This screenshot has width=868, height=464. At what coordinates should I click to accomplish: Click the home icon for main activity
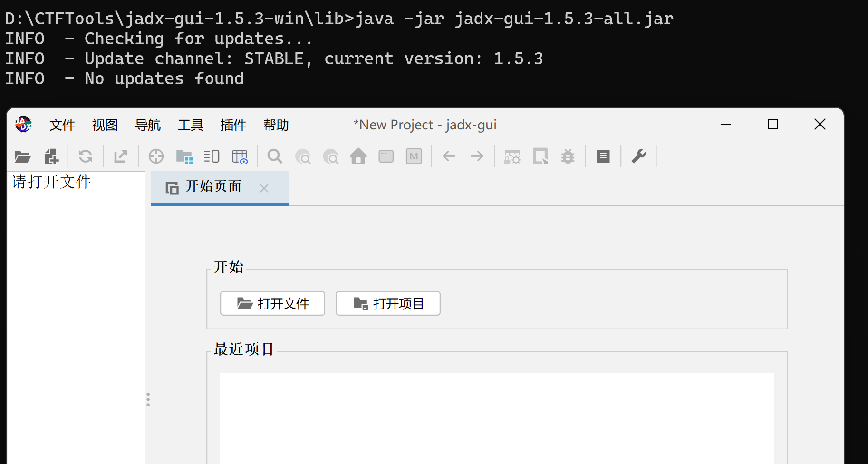pos(358,156)
